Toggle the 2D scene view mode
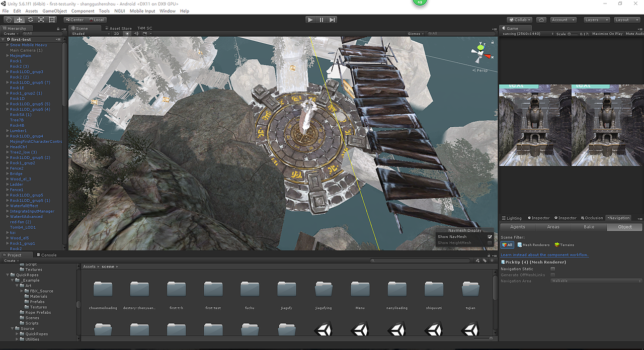The width and height of the screenshot is (644, 350). pos(117,34)
